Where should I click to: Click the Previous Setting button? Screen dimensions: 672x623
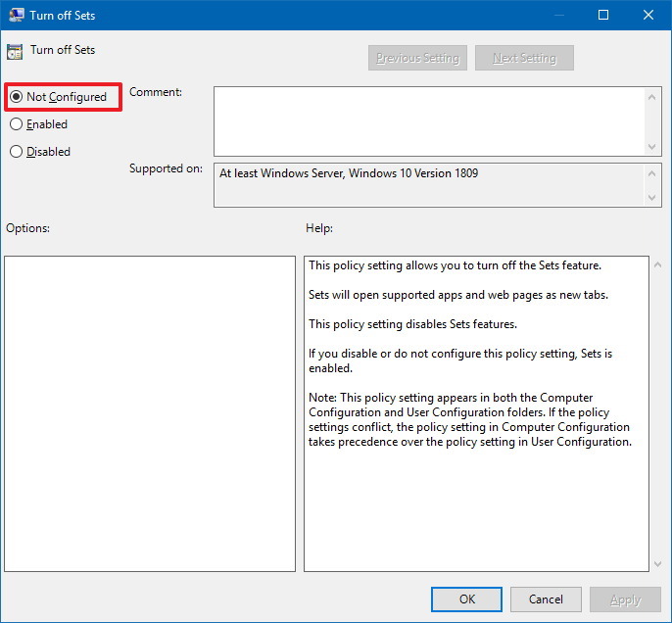pyautogui.click(x=417, y=58)
